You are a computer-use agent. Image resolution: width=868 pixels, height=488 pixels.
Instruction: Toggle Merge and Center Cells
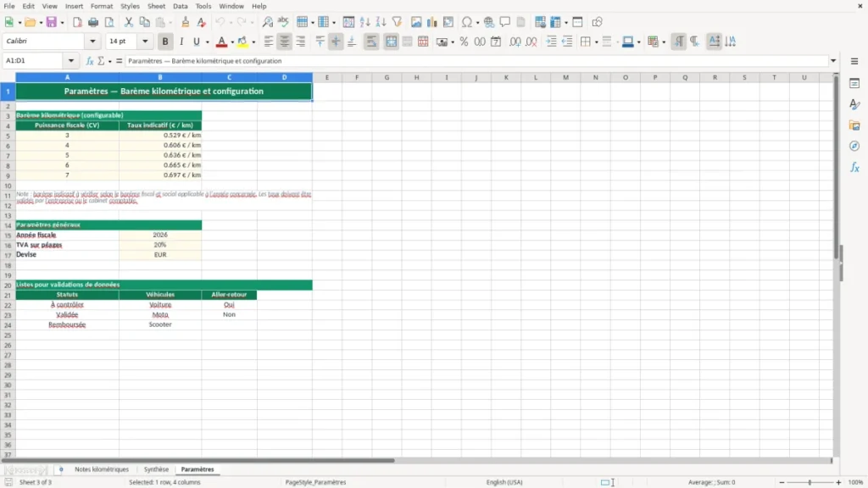coord(391,42)
